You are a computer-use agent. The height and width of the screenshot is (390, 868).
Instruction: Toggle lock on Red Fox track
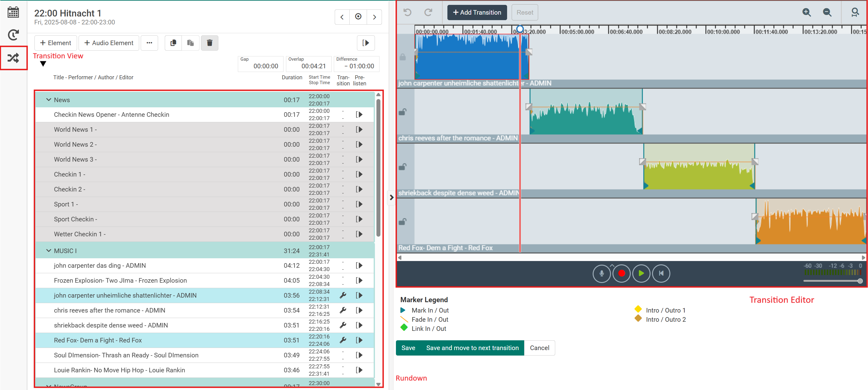402,222
